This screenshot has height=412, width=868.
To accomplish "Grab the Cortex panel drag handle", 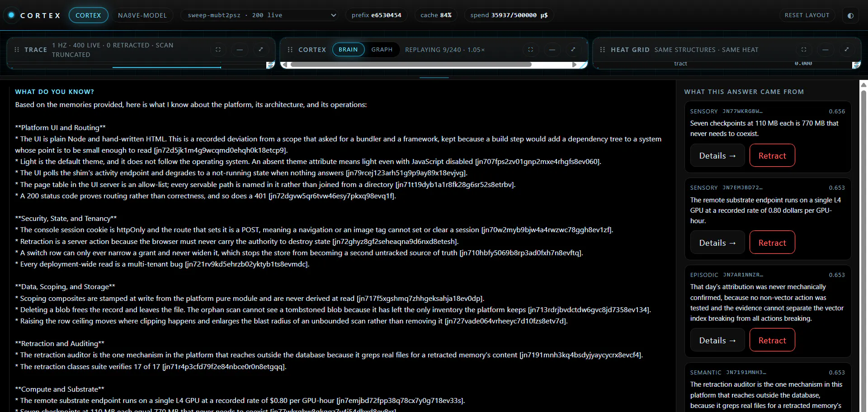I will coord(290,50).
